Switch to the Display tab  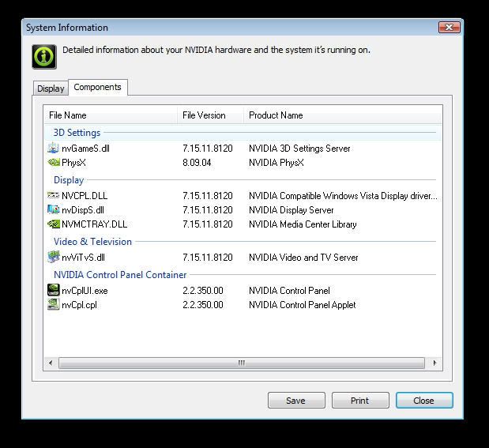pyautogui.click(x=51, y=88)
